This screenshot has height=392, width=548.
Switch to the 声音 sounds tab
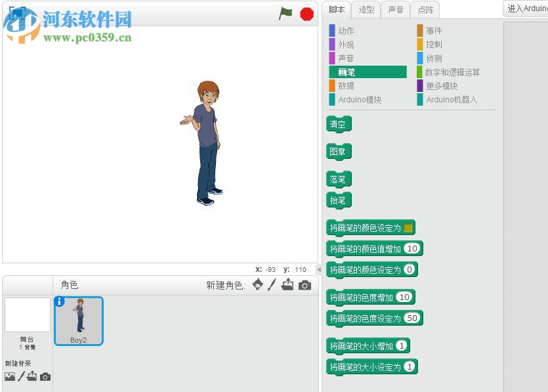[395, 9]
